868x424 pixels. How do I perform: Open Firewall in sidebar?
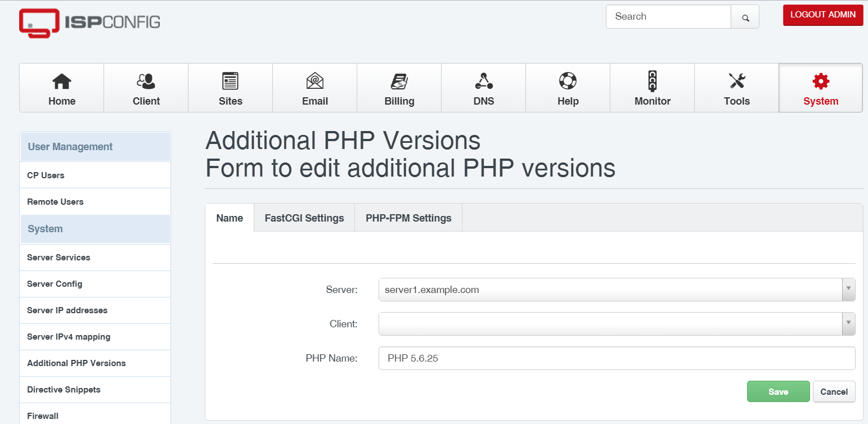[95, 415]
